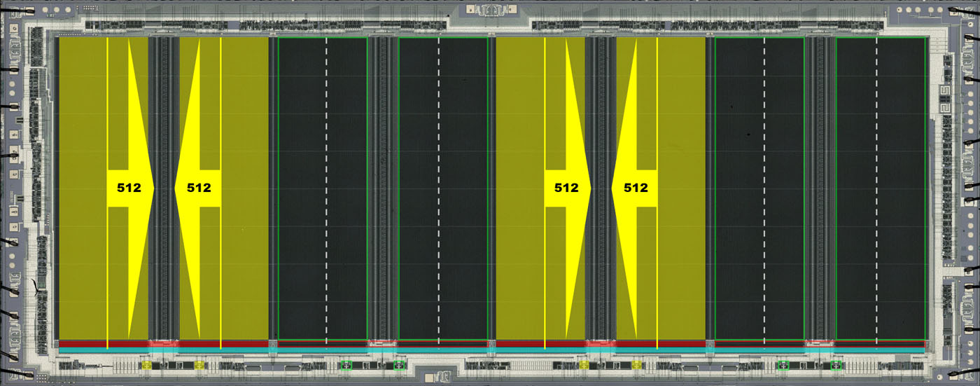Click the "S2" marking on the die's right edge

click(x=944, y=100)
